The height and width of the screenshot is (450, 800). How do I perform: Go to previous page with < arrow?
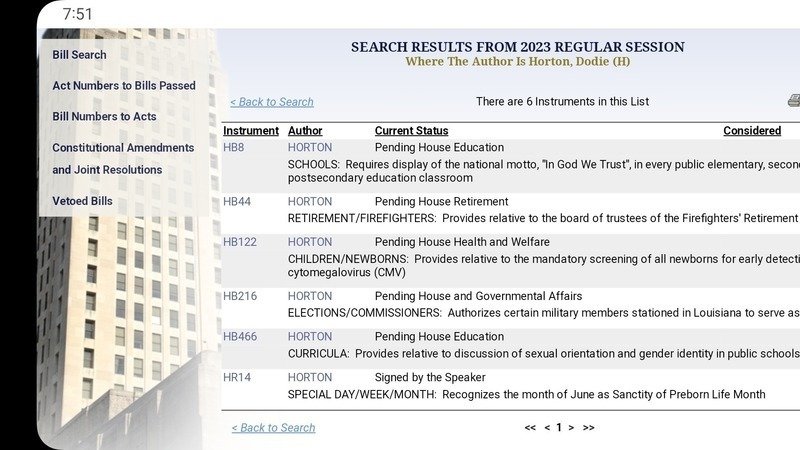[547, 428]
